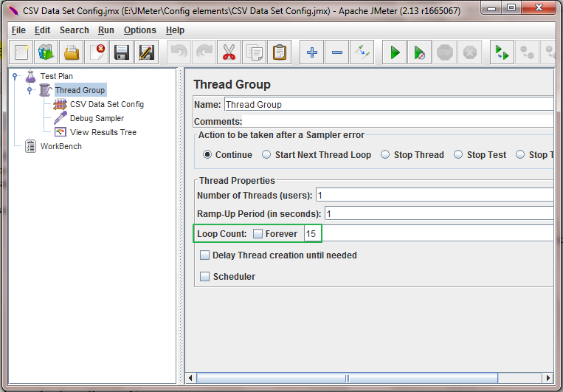This screenshot has height=392, width=563.
Task: Select the Stop Thread radio button
Action: coord(385,154)
